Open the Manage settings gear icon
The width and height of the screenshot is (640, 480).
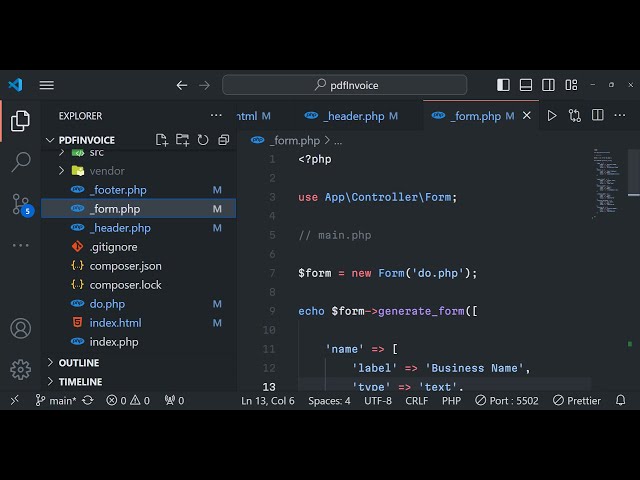coord(20,369)
